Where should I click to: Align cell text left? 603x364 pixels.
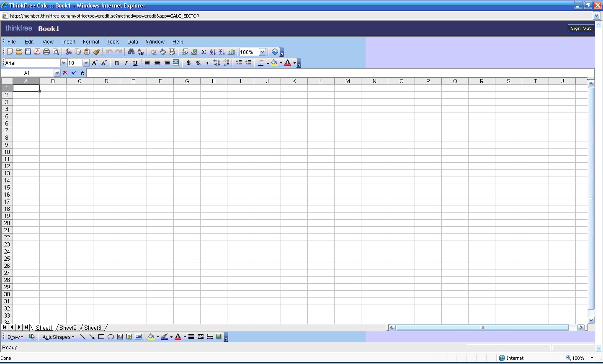coord(148,63)
